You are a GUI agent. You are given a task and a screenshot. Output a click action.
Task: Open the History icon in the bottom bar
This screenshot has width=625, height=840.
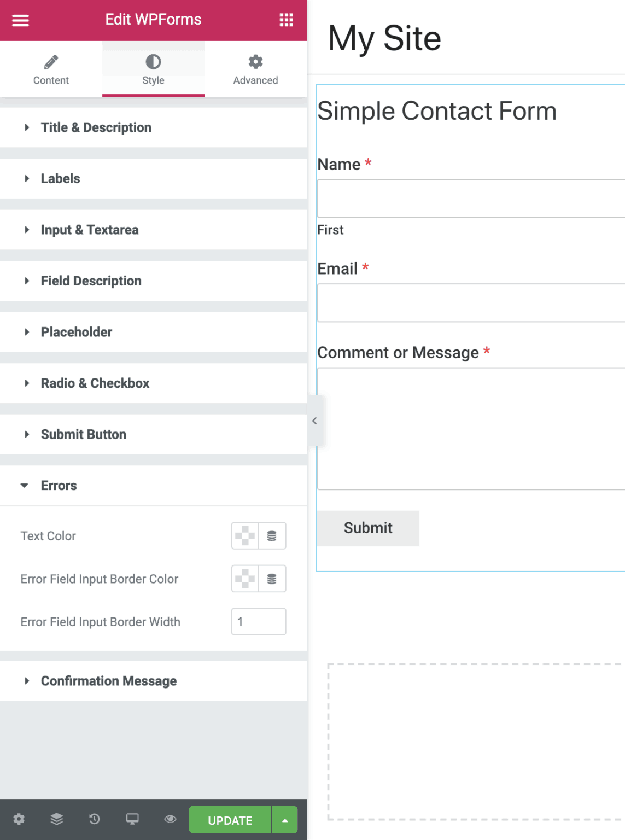click(95, 819)
